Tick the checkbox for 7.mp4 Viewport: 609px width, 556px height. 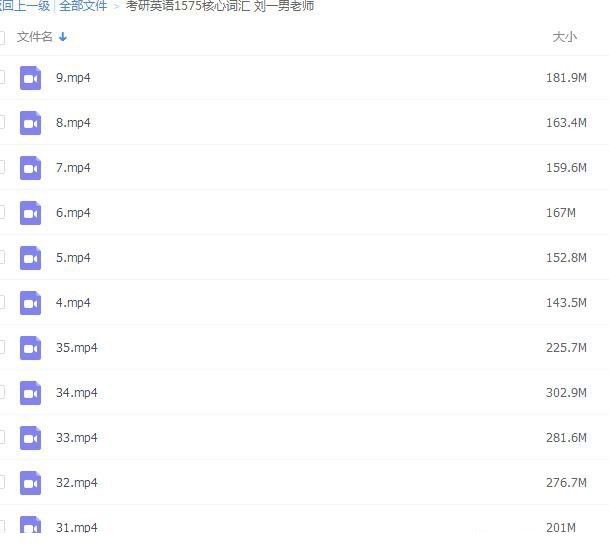pyautogui.click(x=2, y=167)
